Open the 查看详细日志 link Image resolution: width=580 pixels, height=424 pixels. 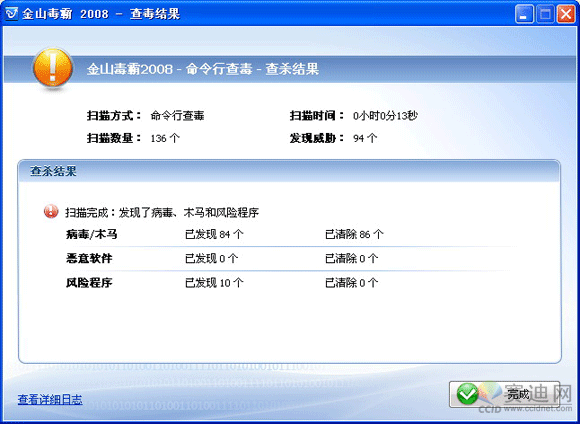50,400
